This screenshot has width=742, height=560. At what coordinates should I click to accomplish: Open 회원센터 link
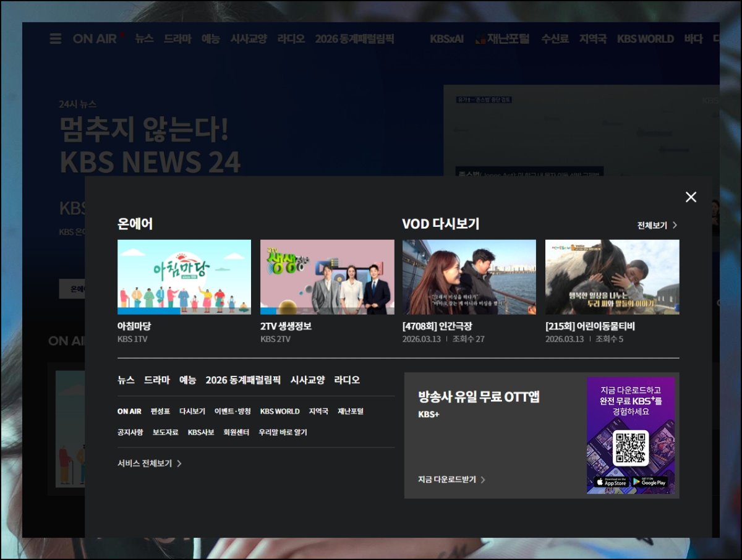[236, 432]
